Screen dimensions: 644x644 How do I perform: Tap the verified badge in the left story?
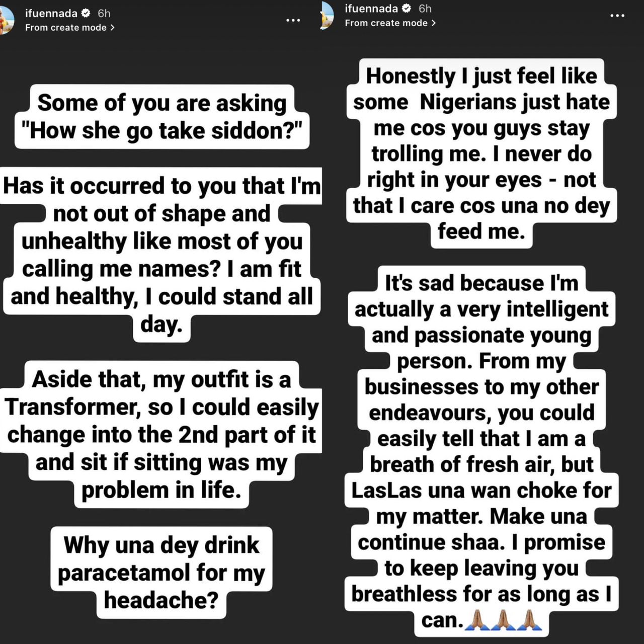click(87, 13)
